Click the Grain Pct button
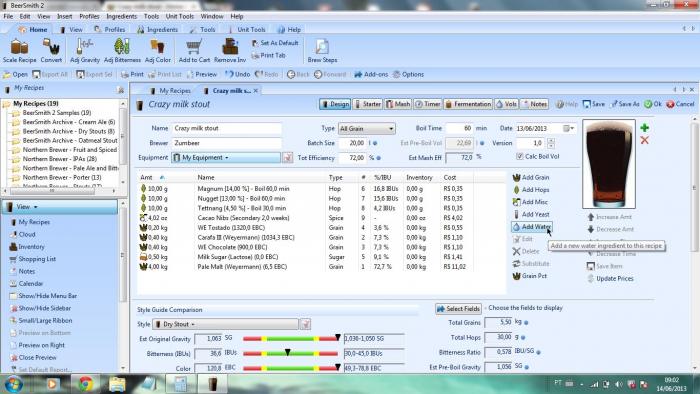Image resolution: width=700 pixels, height=394 pixels. click(x=529, y=276)
